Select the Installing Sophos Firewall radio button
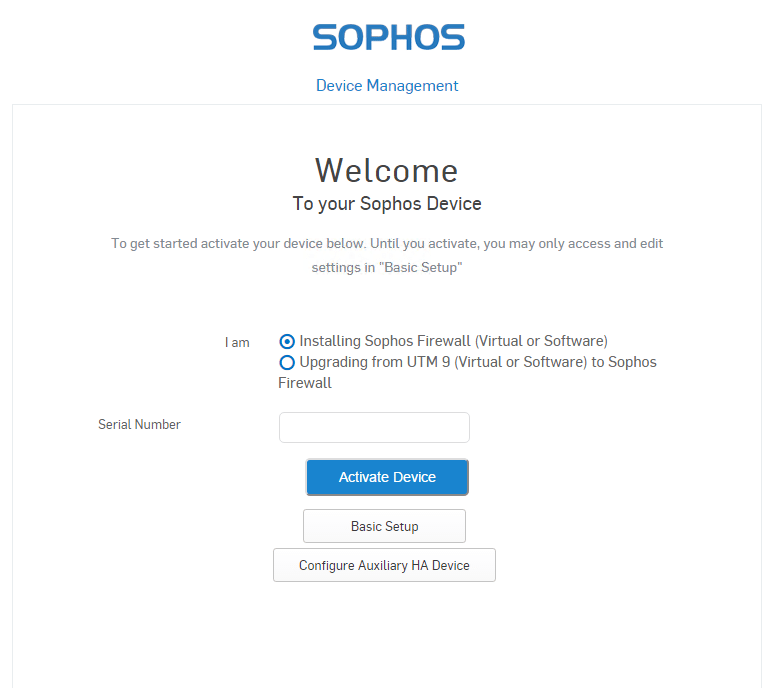This screenshot has height=688, width=770. click(x=288, y=341)
